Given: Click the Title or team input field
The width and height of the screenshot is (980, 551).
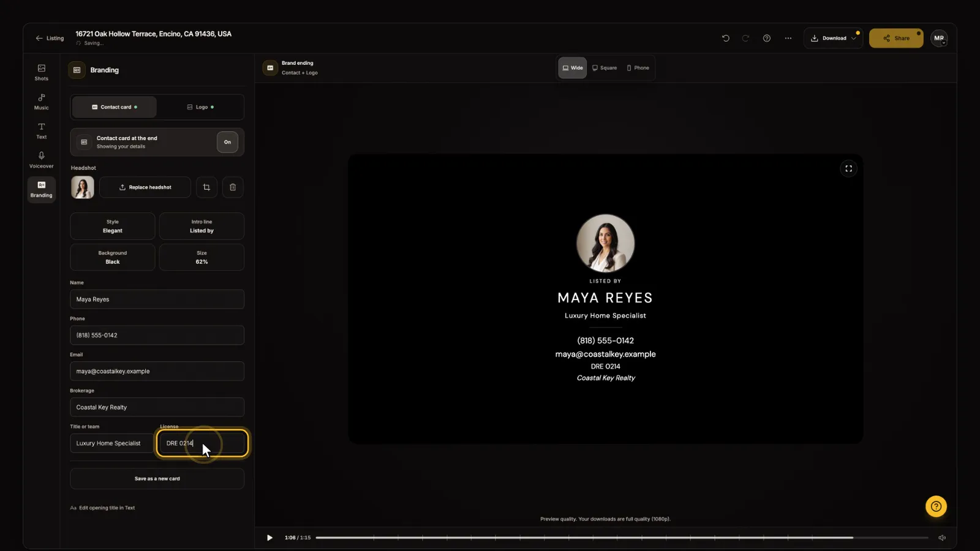Looking at the screenshot, I should (112, 443).
